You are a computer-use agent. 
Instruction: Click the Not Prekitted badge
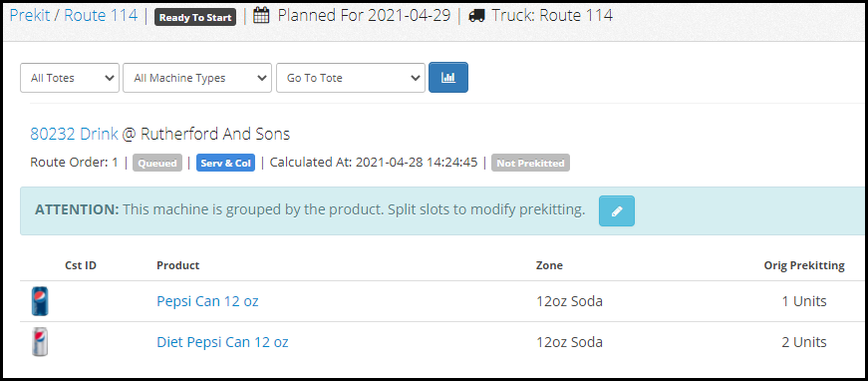[530, 164]
